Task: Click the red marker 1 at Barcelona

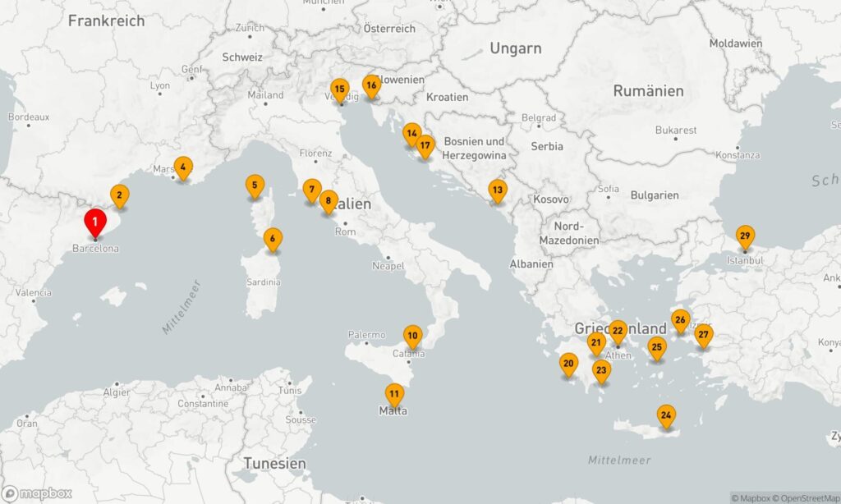Action: 95,222
